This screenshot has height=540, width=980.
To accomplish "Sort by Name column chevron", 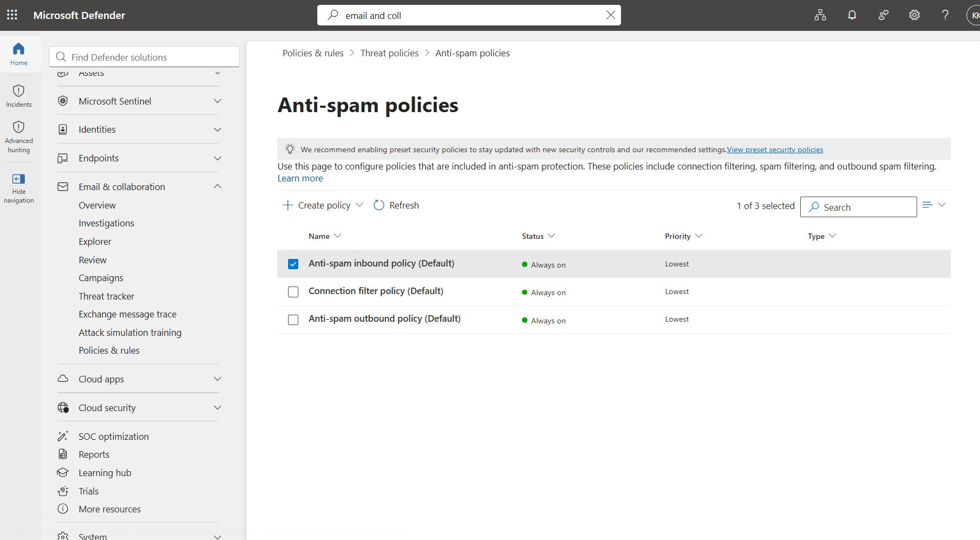I will click(338, 236).
